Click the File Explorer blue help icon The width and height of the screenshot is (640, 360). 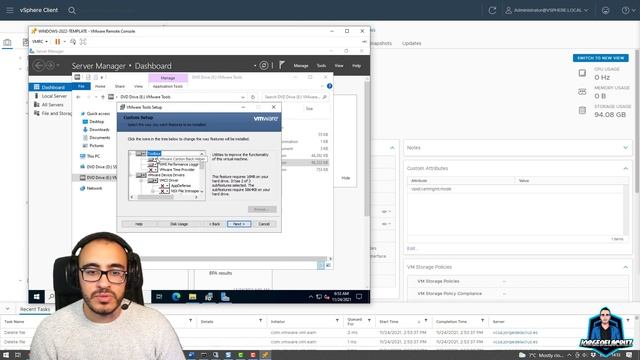click(x=329, y=86)
